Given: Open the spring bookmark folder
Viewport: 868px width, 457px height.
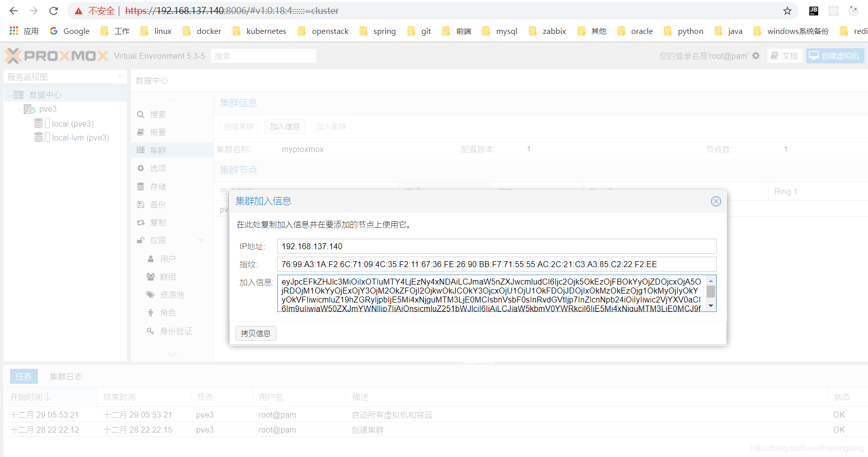Looking at the screenshot, I should 377,31.
